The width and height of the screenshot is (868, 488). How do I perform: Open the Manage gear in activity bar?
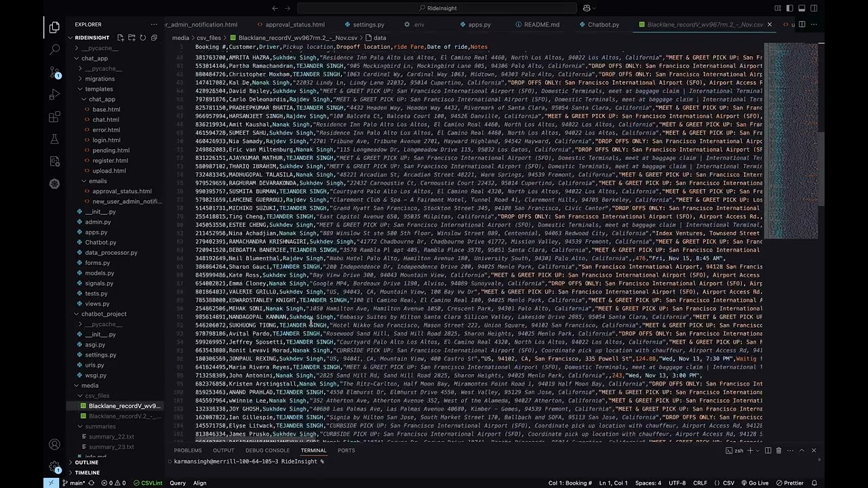click(54, 467)
